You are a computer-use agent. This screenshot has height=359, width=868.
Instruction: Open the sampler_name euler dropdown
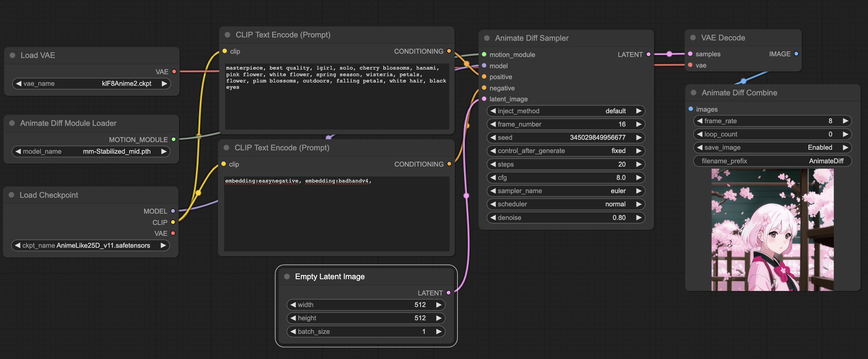click(x=565, y=191)
